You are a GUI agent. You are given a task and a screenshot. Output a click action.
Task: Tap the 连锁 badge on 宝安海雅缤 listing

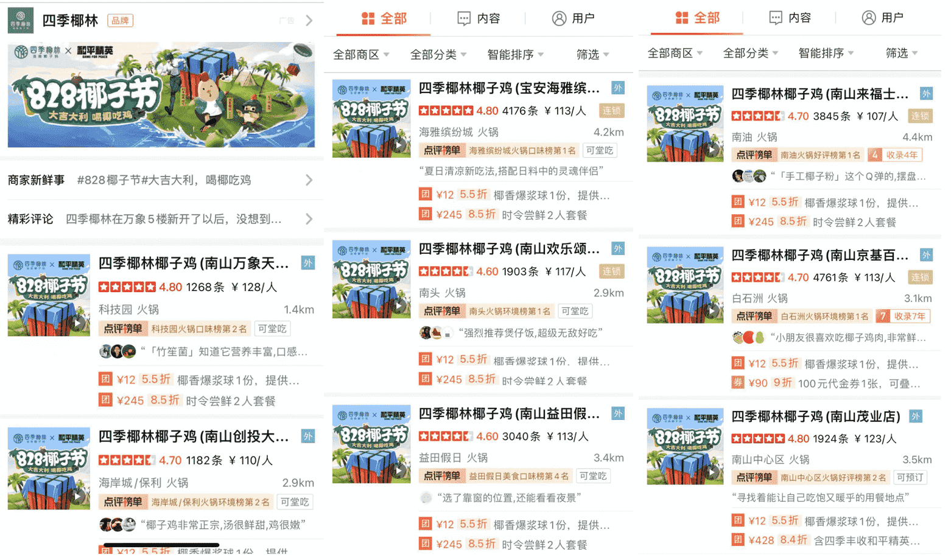point(611,111)
